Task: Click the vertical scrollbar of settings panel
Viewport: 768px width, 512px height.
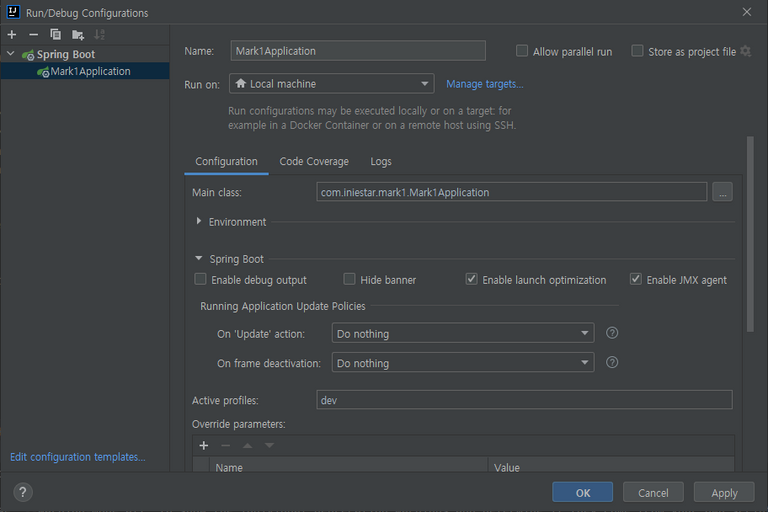Action: click(x=750, y=234)
